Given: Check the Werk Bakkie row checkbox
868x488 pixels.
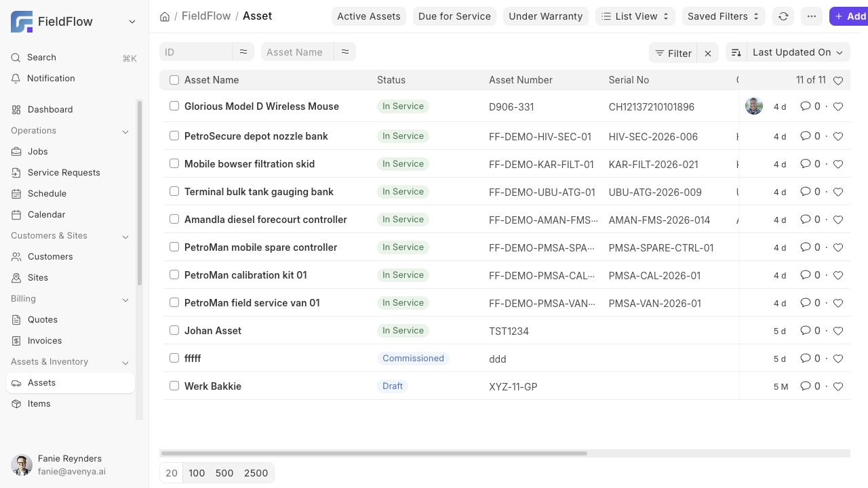Looking at the screenshot, I should pyautogui.click(x=174, y=386).
